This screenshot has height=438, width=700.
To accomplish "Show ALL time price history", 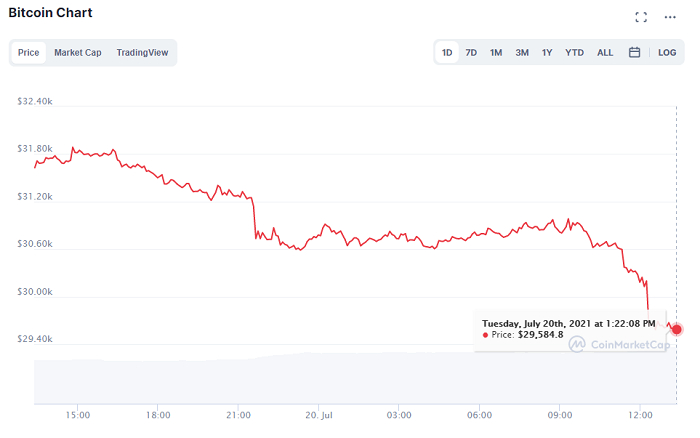I will click(x=605, y=52).
